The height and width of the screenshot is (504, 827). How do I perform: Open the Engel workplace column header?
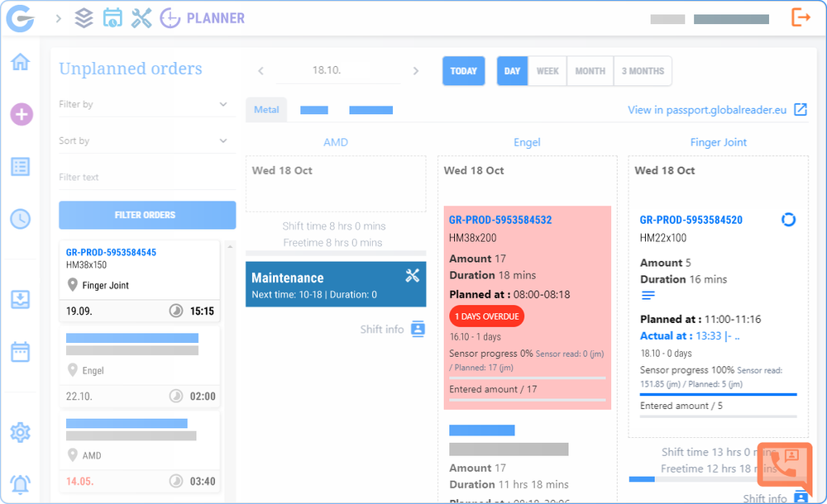pyautogui.click(x=527, y=142)
